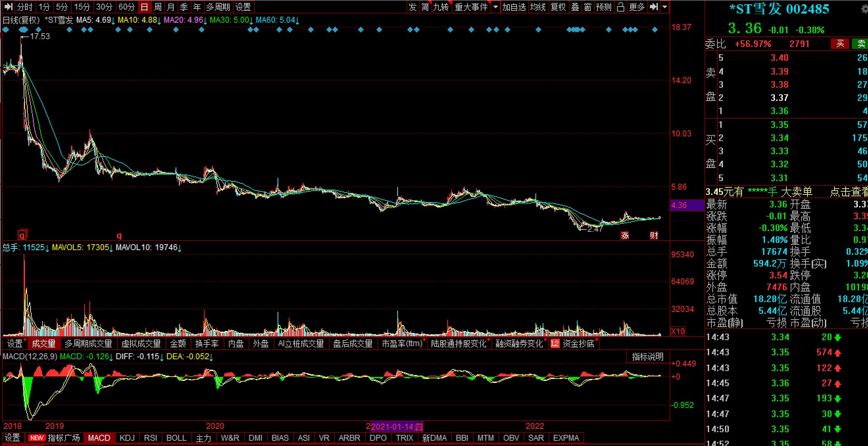Screen dimensions: 868x446
Task: Click the NEW 指标广场 button
Action: 55,437
